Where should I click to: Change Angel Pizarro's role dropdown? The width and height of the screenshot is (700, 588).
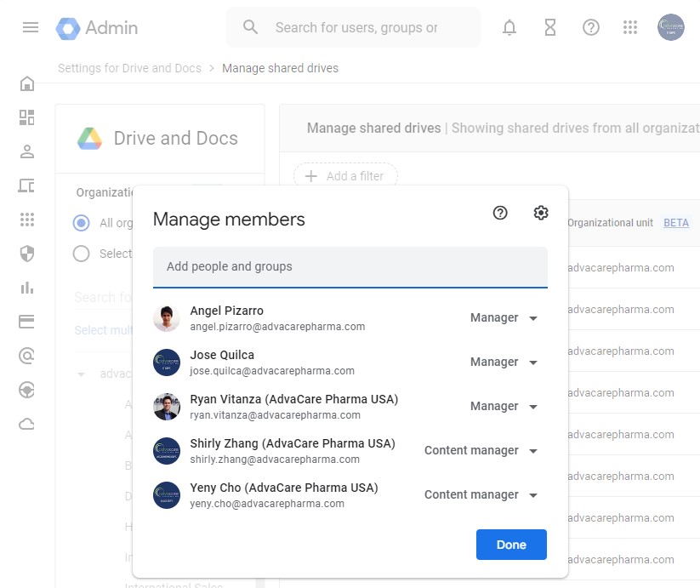pyautogui.click(x=504, y=318)
